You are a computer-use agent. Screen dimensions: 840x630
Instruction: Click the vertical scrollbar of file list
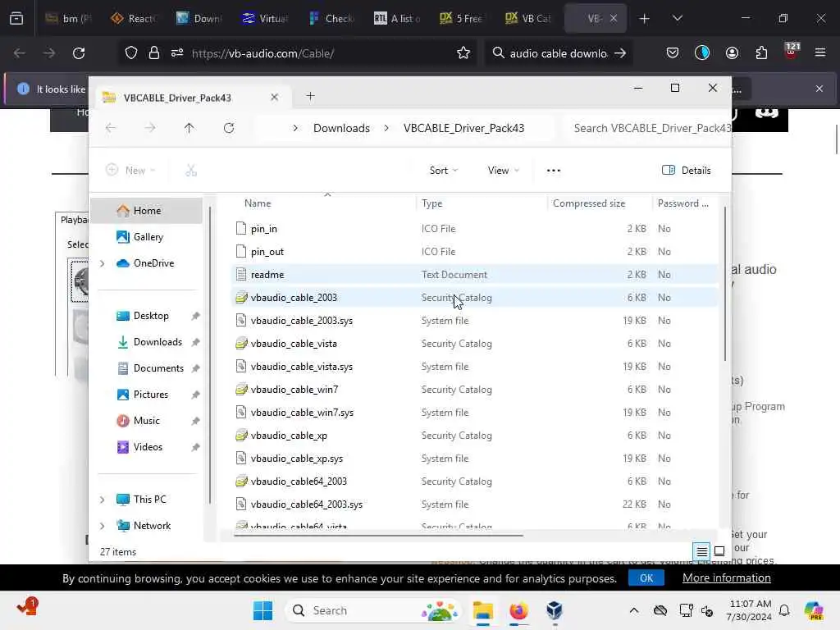tap(725, 283)
